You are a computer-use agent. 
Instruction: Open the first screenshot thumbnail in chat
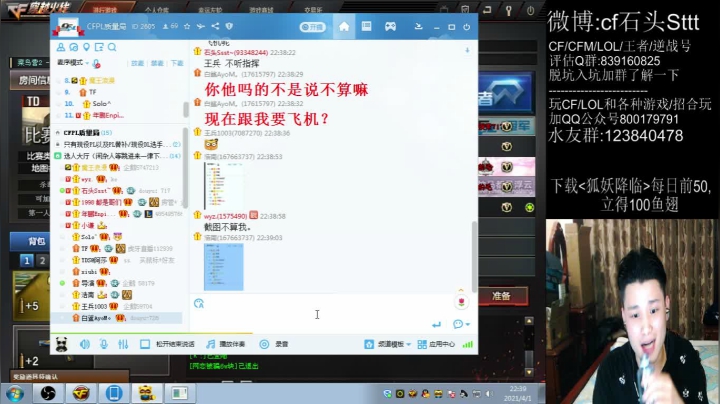pos(224,186)
